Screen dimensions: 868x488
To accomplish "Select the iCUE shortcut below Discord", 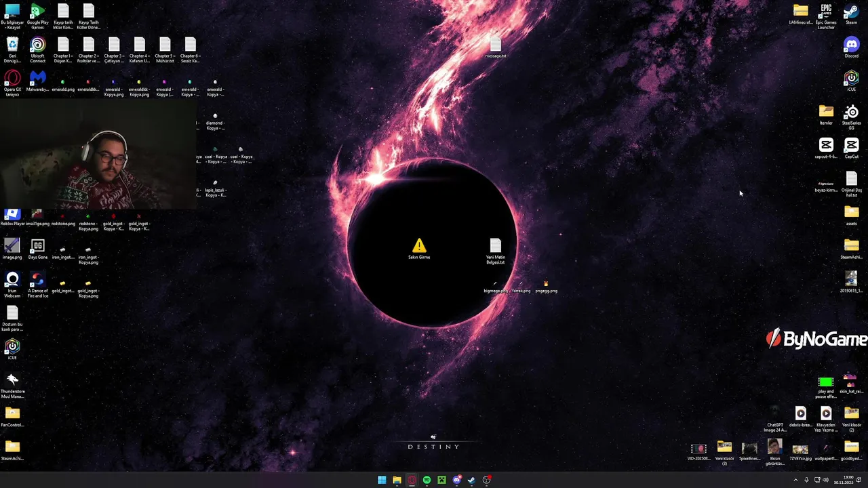I will (x=851, y=81).
